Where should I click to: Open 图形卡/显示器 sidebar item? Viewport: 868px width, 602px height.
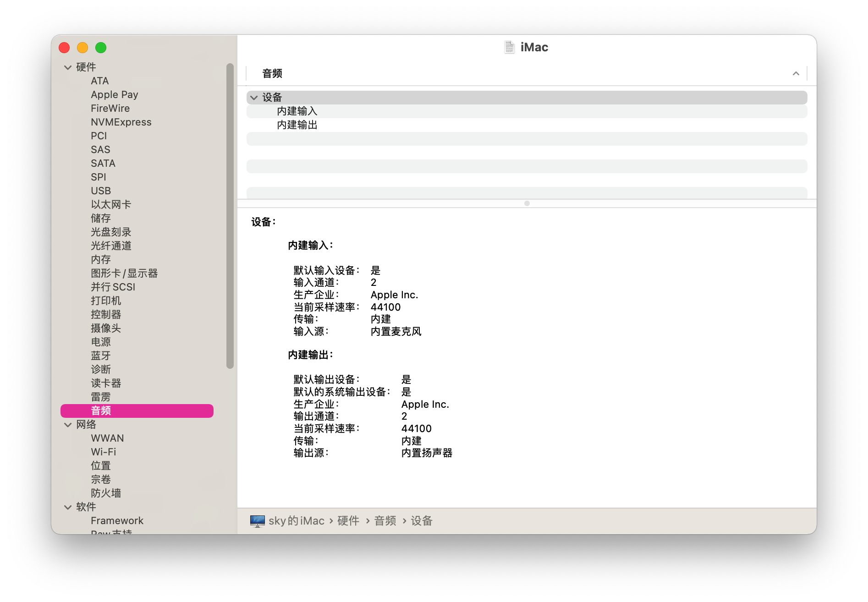click(x=124, y=274)
